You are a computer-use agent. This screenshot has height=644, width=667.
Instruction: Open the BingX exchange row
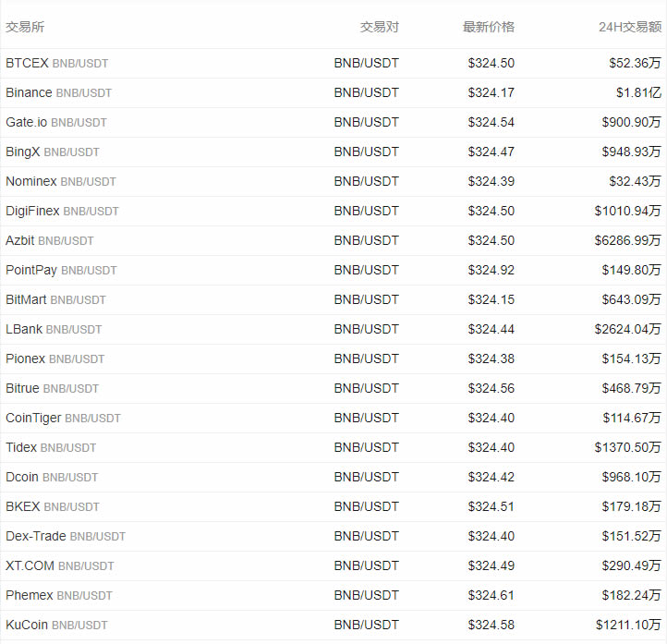(333, 152)
